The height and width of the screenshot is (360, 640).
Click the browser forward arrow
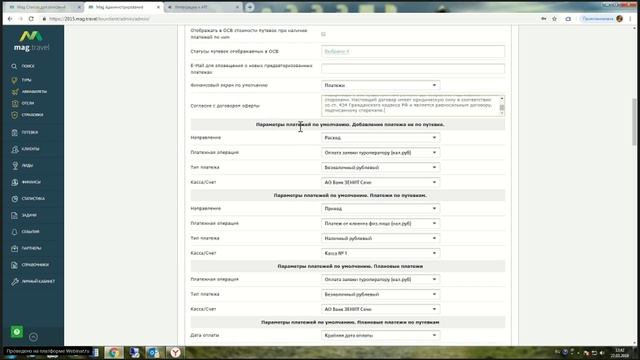[20, 19]
